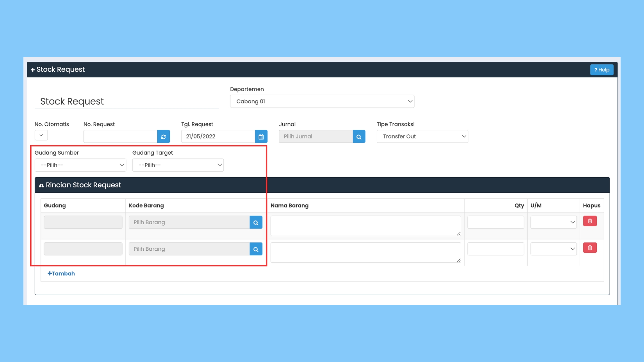Select U/M dropdown in the first row

pos(553,222)
